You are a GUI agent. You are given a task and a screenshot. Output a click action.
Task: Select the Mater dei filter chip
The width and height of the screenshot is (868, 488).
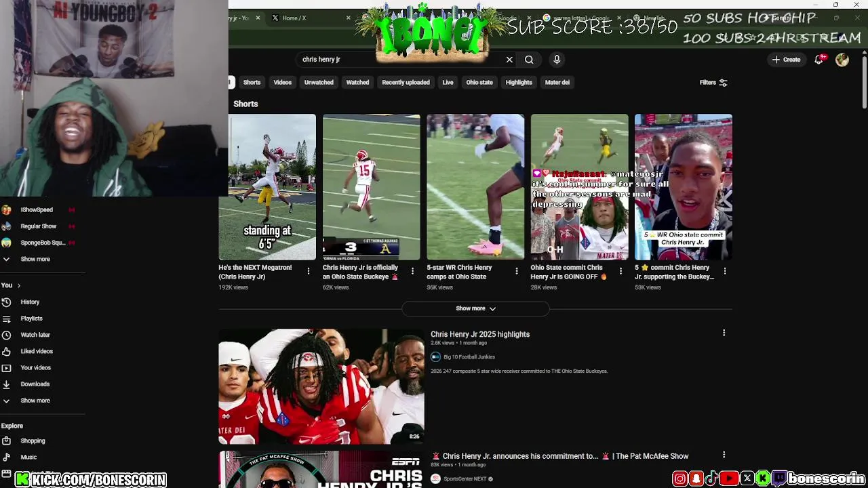coord(557,83)
